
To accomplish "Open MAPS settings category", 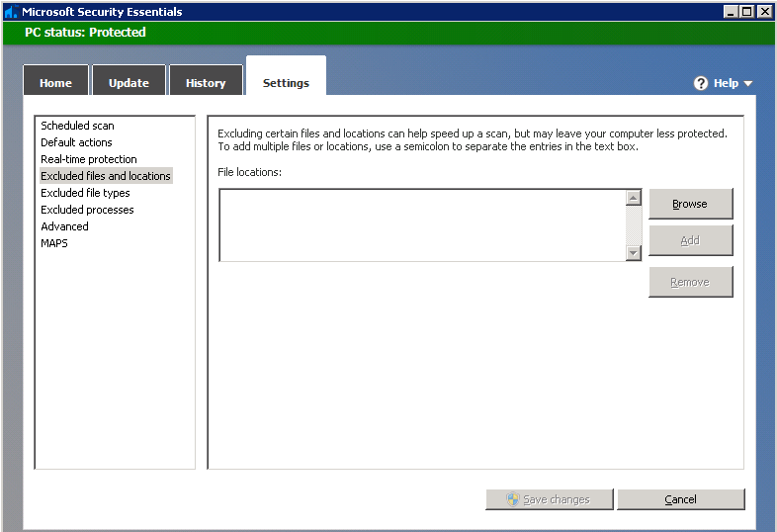I will pyautogui.click(x=54, y=243).
